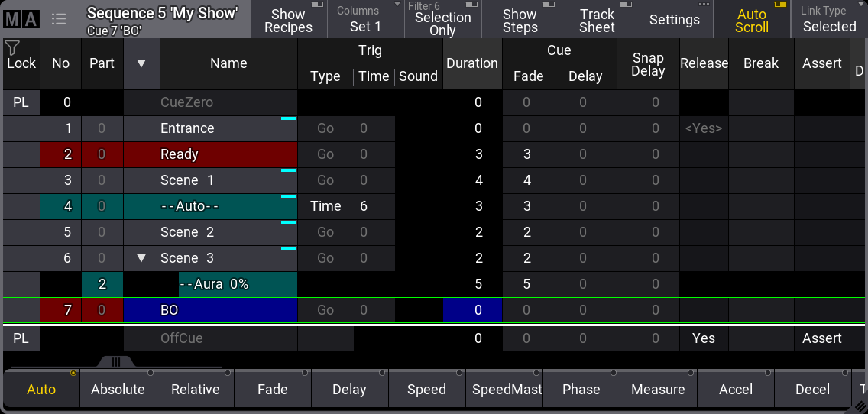Click the sort triangle column header

pyautogui.click(x=141, y=63)
